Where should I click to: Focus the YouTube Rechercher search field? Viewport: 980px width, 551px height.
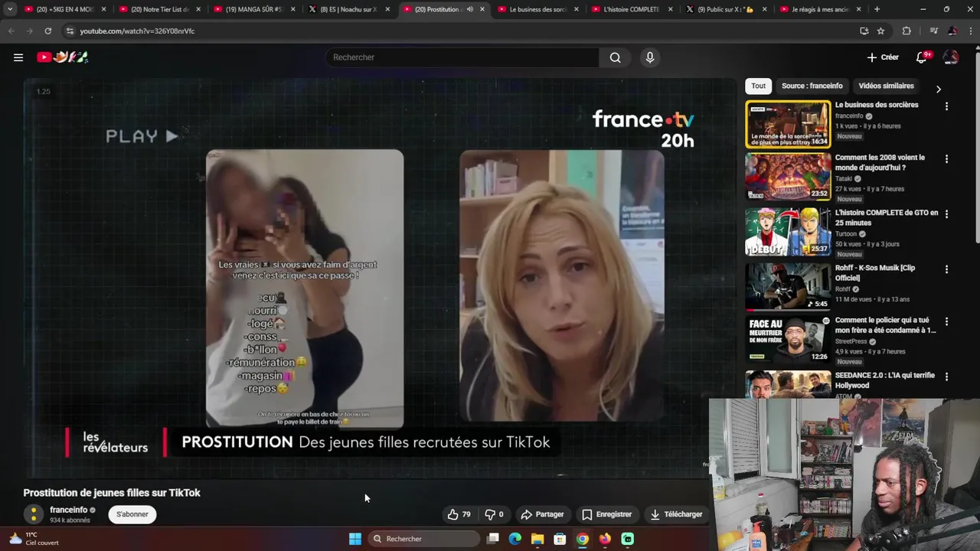click(x=462, y=57)
